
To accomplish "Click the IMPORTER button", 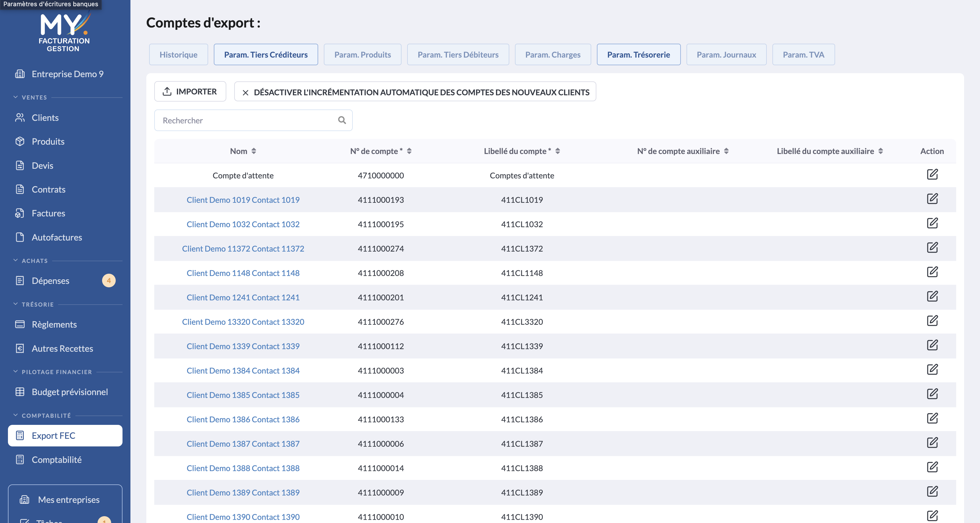I will [190, 91].
